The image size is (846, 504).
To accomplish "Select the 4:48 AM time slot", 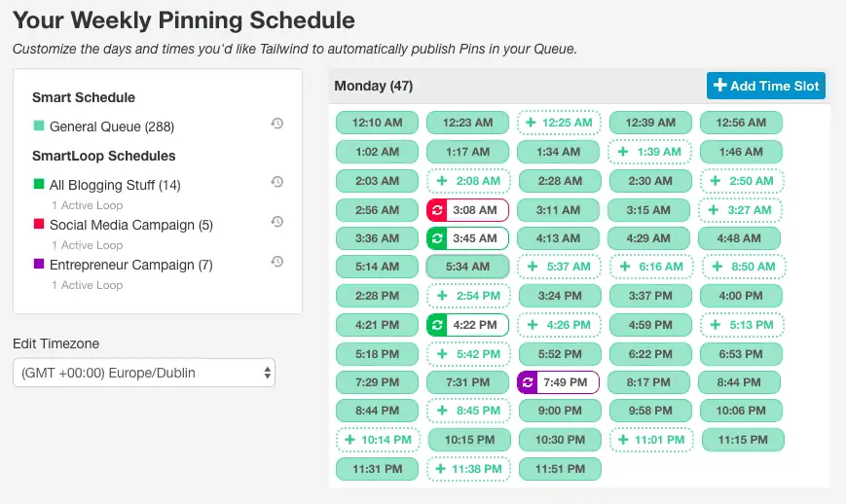I will (x=739, y=238).
